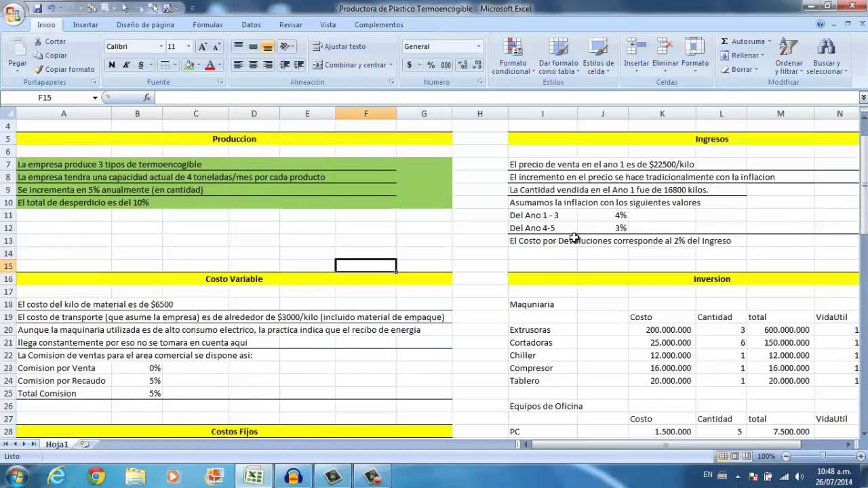Click Eliminar cells button

[x=665, y=56]
